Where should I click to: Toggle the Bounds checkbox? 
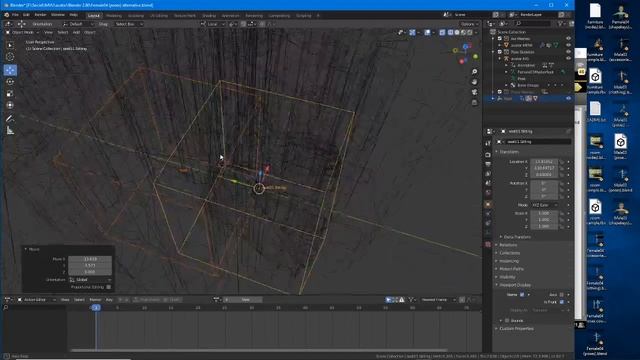click(x=507, y=321)
